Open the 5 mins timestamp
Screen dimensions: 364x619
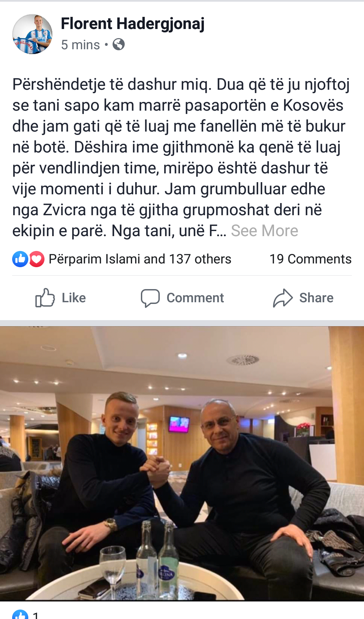pos(80,45)
